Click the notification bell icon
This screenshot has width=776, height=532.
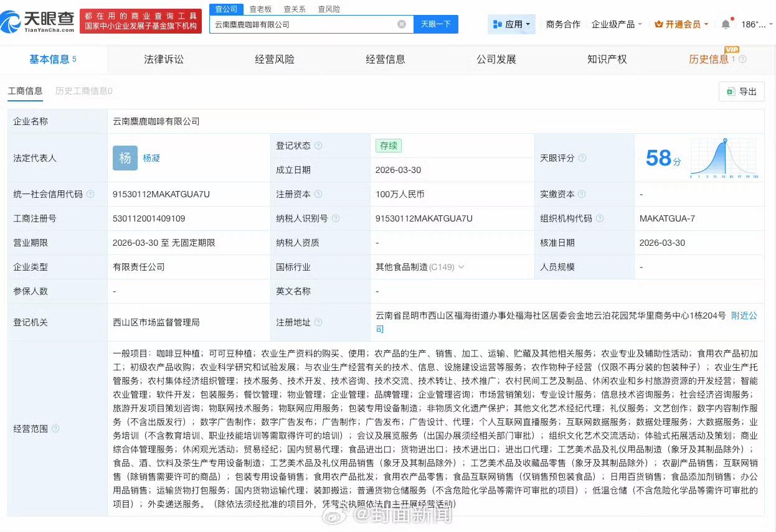pos(726,24)
